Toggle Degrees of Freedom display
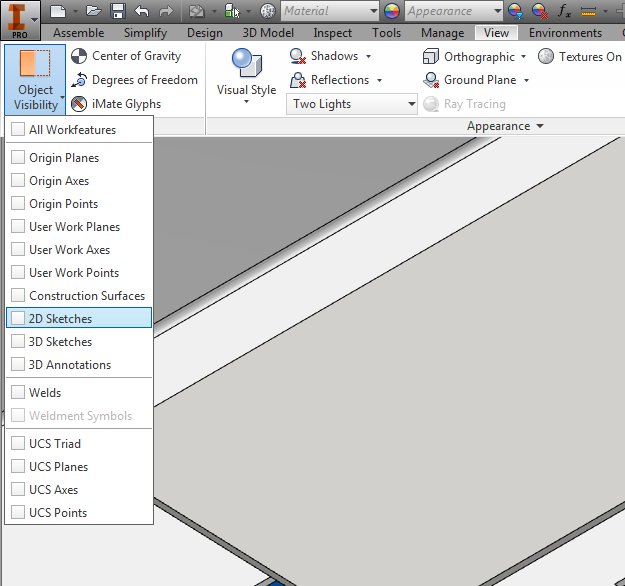625x586 pixels. pos(134,80)
